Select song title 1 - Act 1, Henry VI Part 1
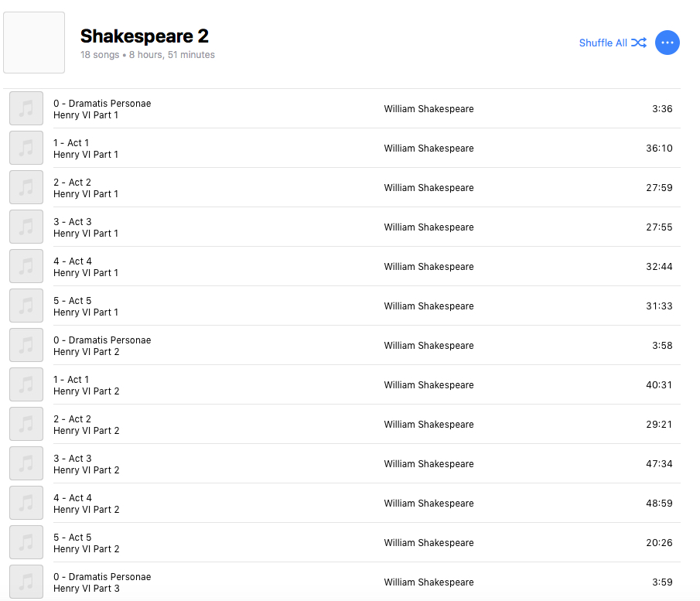 (71, 143)
